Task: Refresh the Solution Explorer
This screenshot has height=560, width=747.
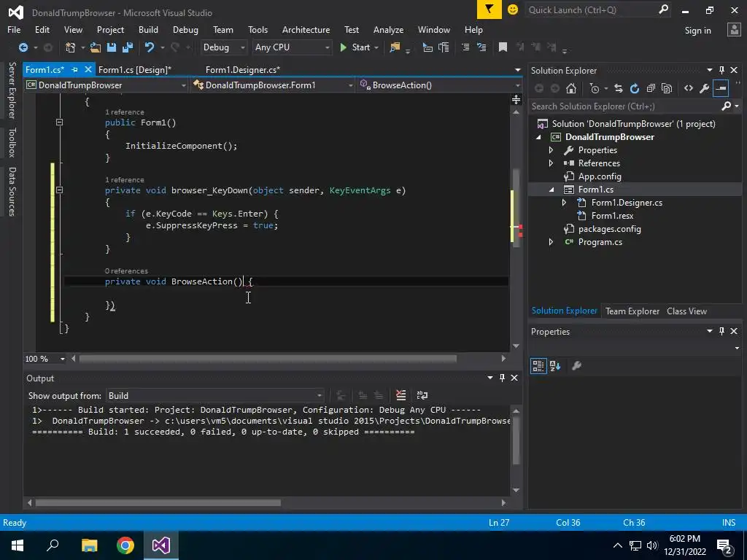Action: click(x=635, y=88)
